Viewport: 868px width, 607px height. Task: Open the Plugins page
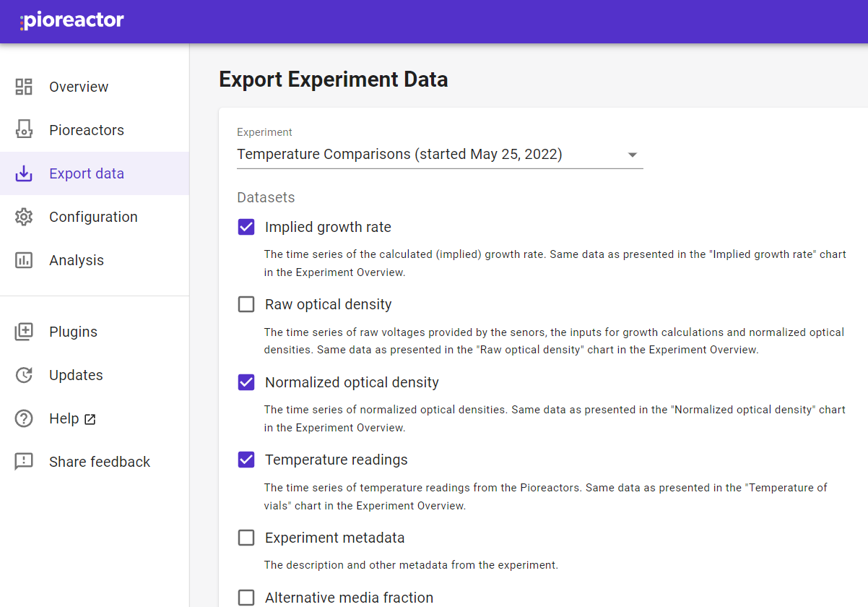pyautogui.click(x=95, y=332)
